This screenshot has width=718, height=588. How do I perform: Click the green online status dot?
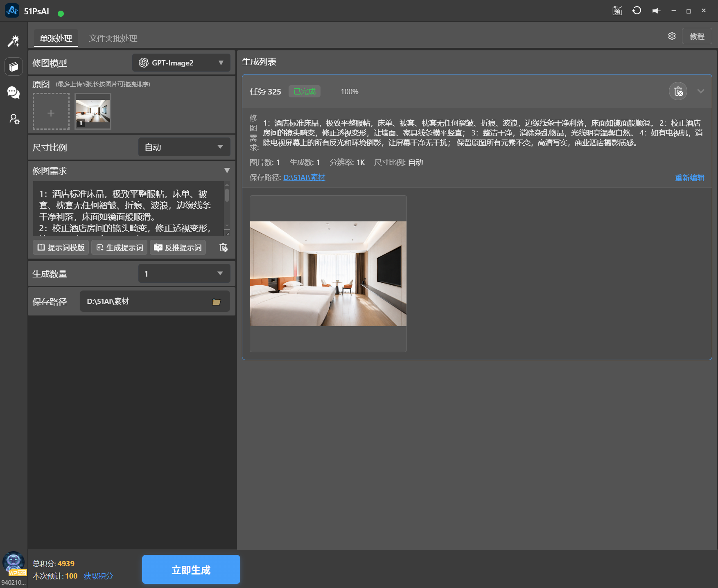(x=61, y=14)
